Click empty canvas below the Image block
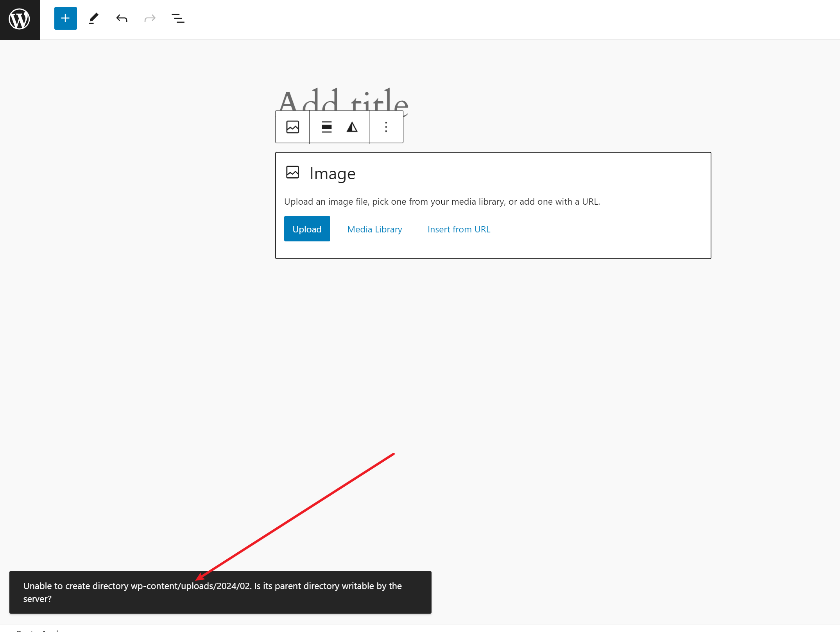This screenshot has width=840, height=632. tap(493, 352)
